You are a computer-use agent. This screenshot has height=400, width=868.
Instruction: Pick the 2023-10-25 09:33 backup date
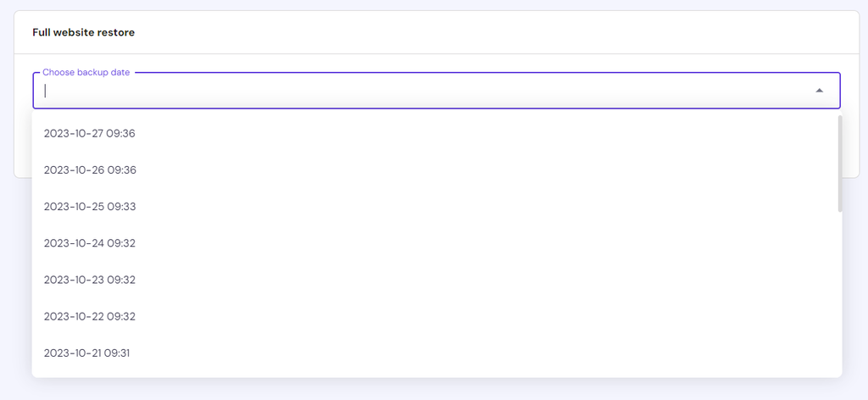[437, 207]
